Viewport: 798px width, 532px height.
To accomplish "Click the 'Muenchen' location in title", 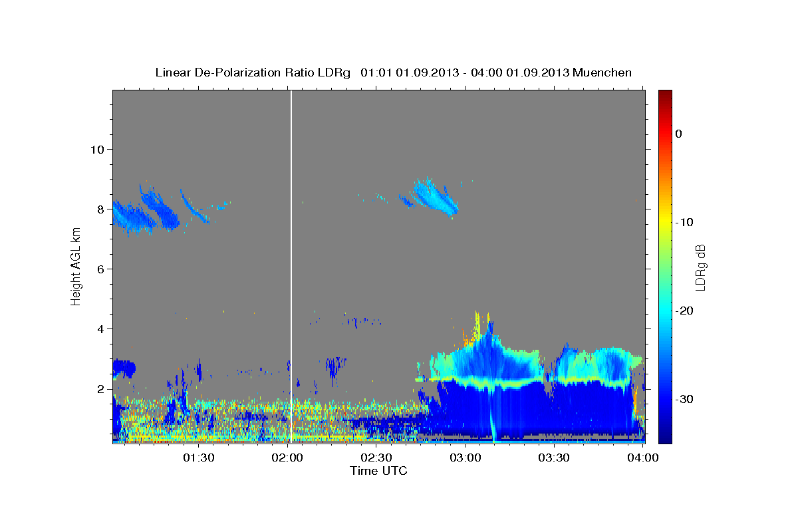I will (603, 72).
